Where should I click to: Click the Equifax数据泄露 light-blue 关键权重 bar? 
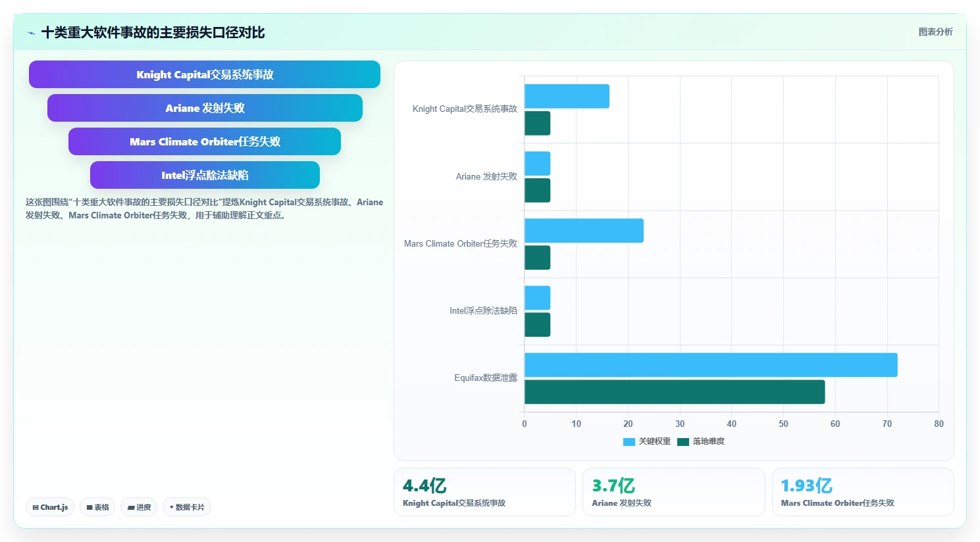click(711, 365)
